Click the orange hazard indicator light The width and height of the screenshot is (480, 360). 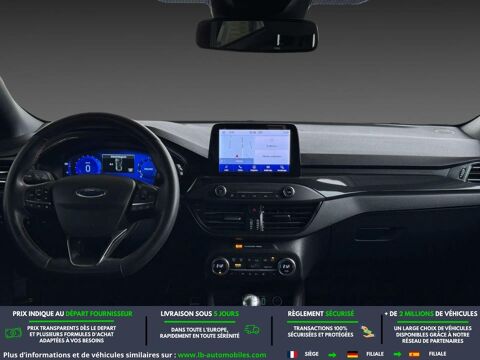tap(239, 246)
